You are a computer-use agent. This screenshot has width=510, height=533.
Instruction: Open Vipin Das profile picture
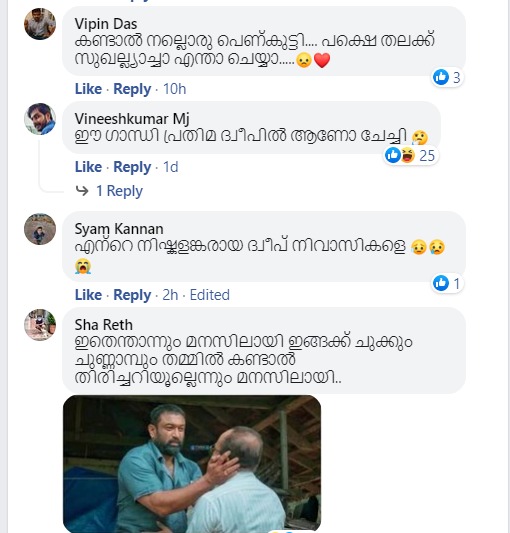click(x=40, y=24)
